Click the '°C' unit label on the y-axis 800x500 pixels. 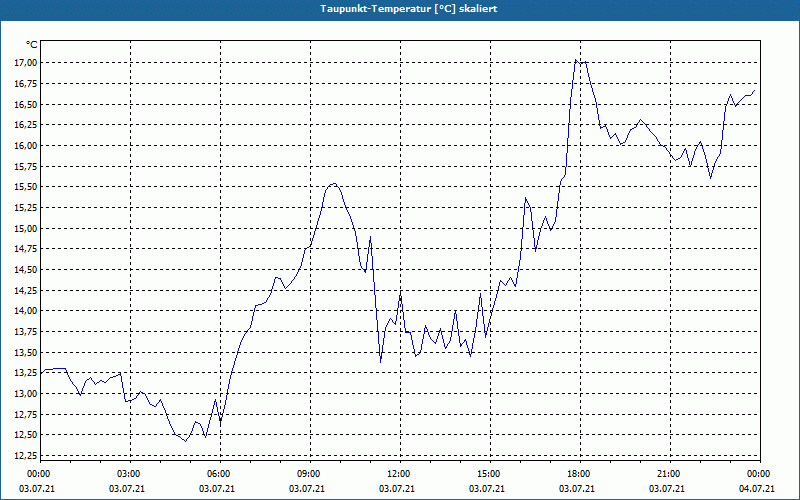tap(32, 45)
